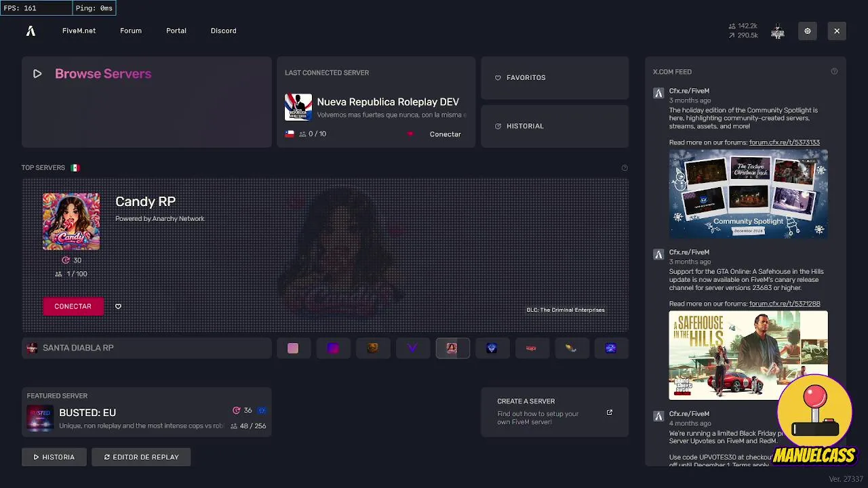Click the third Cfx.re/FiveM post avatar
This screenshot has height=488, width=868.
tap(658, 416)
